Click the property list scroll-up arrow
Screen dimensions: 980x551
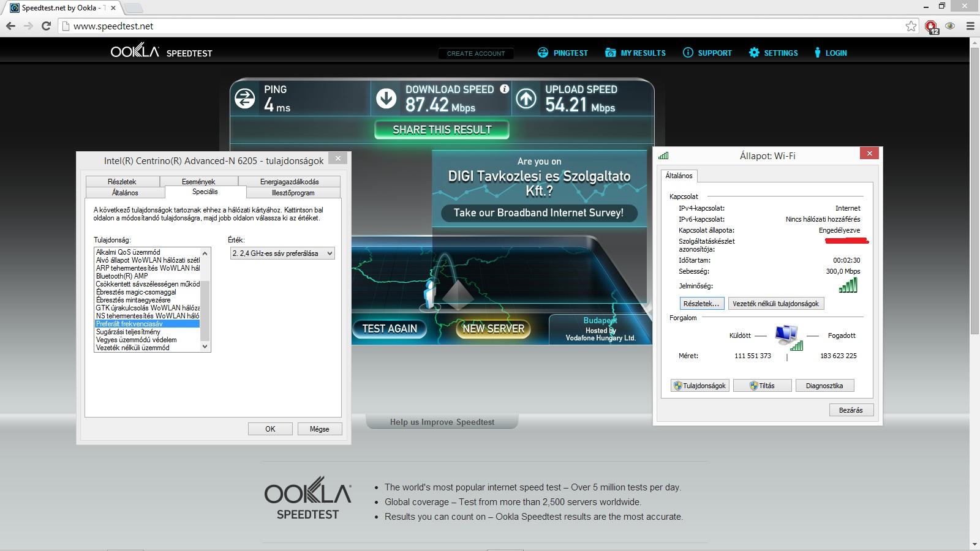205,253
